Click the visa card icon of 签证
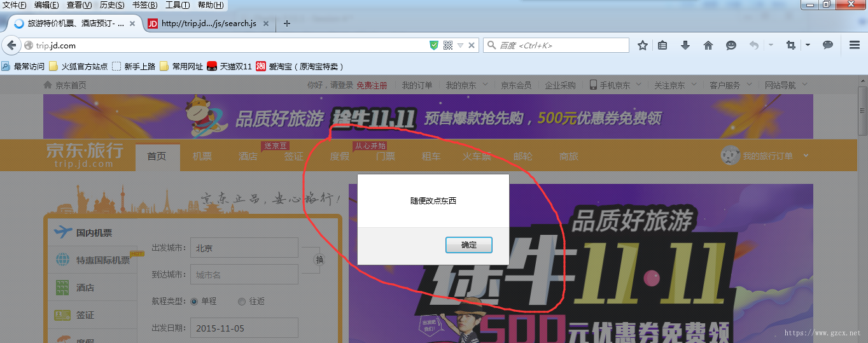The height and width of the screenshot is (343, 868). pos(62,314)
